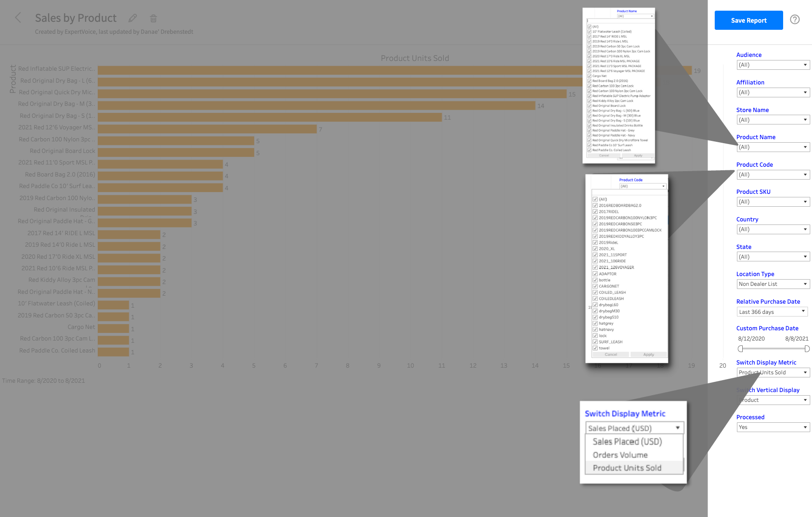Open the Affiliation filter dropdown
The width and height of the screenshot is (812, 517).
coord(773,92)
